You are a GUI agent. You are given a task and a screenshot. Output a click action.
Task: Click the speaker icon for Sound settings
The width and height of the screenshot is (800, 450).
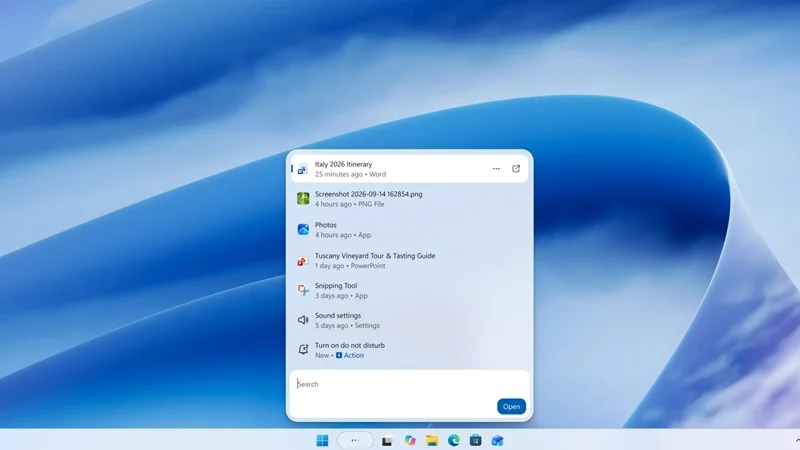tap(303, 320)
